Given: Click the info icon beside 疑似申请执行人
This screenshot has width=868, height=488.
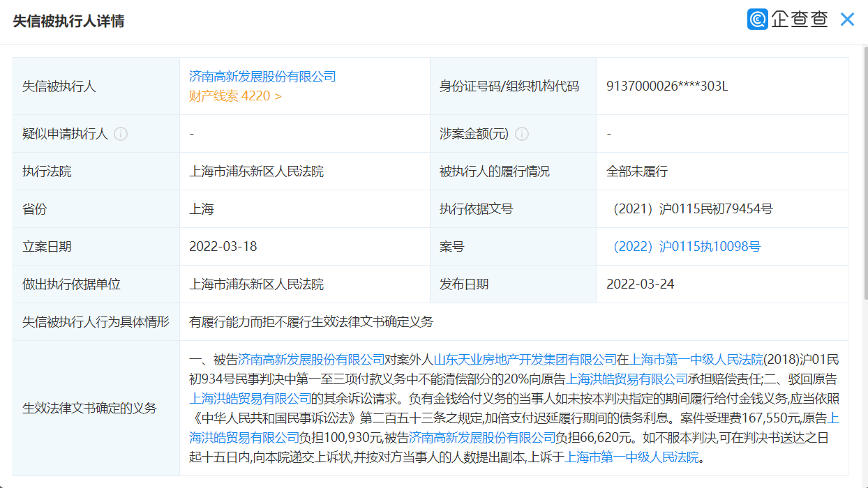Looking at the screenshot, I should coord(122,134).
